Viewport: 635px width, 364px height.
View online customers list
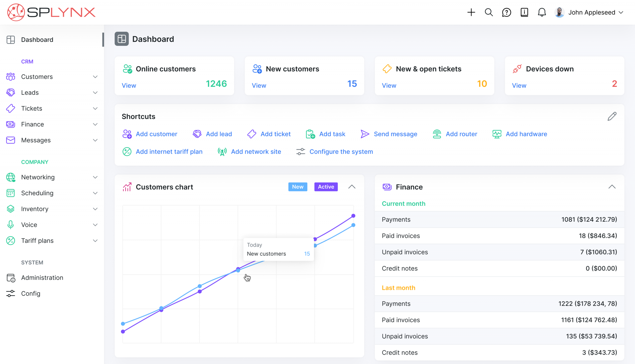(x=129, y=85)
